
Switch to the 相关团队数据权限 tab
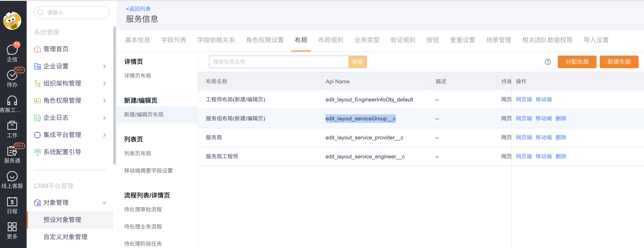[547, 40]
